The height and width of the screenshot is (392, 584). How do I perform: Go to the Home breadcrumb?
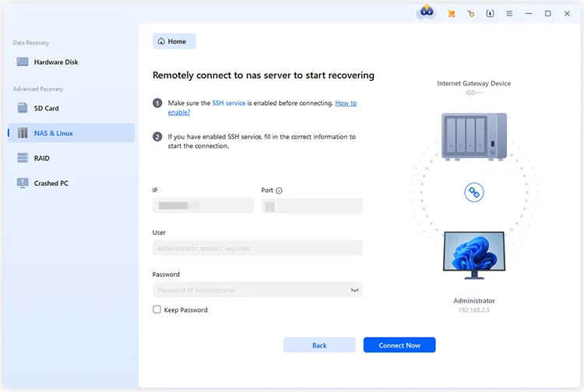(x=174, y=41)
